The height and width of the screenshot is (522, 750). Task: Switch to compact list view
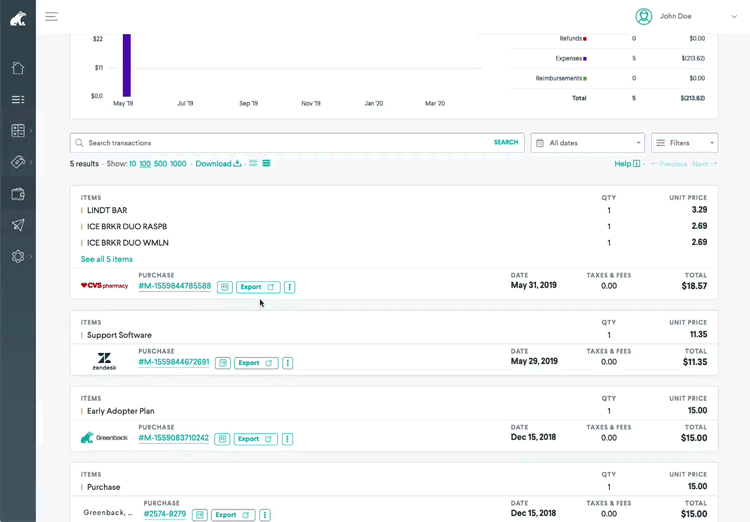[x=253, y=164]
